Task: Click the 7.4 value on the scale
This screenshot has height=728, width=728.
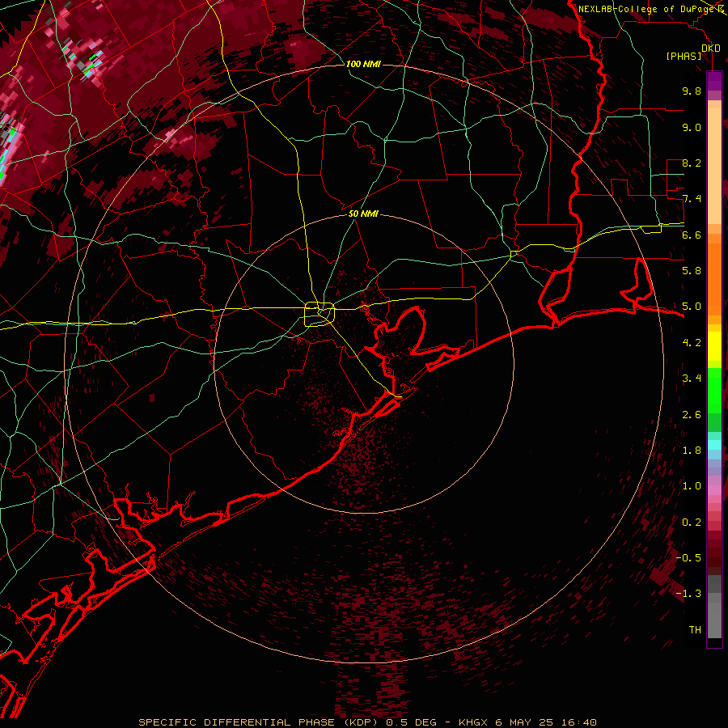Action: tap(692, 199)
